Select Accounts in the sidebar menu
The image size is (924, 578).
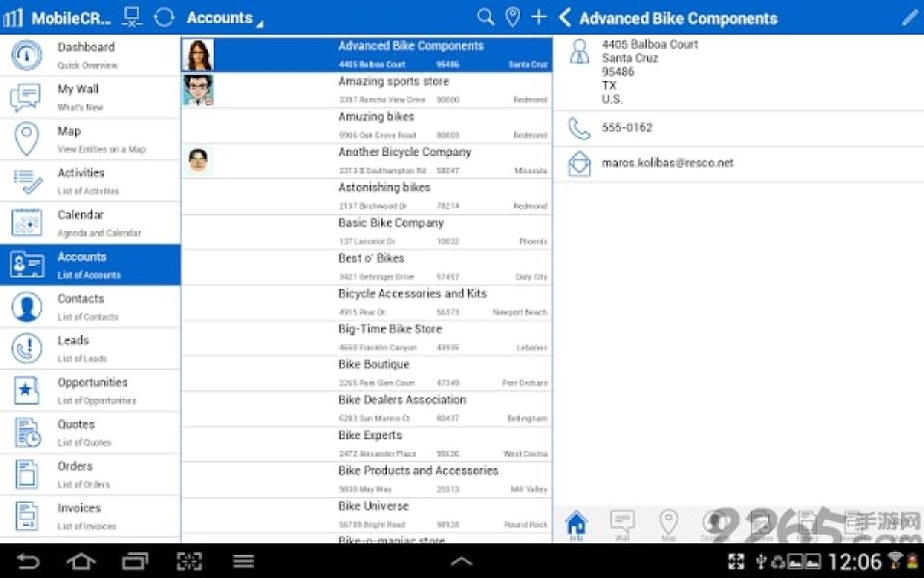click(90, 265)
